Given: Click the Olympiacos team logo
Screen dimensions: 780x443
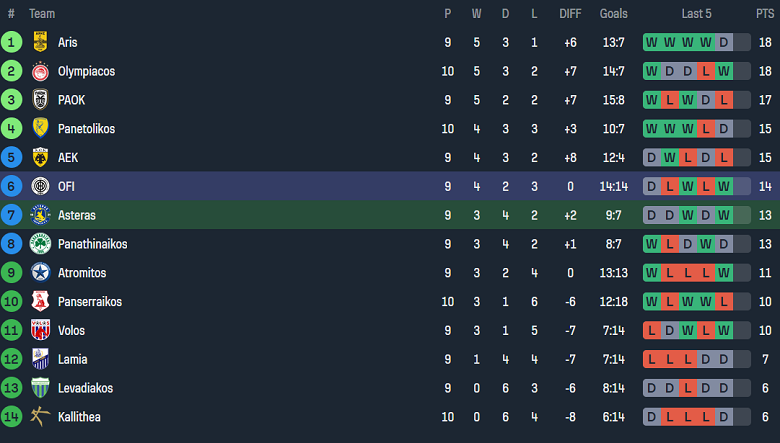Looking at the screenshot, I should click(x=41, y=71).
